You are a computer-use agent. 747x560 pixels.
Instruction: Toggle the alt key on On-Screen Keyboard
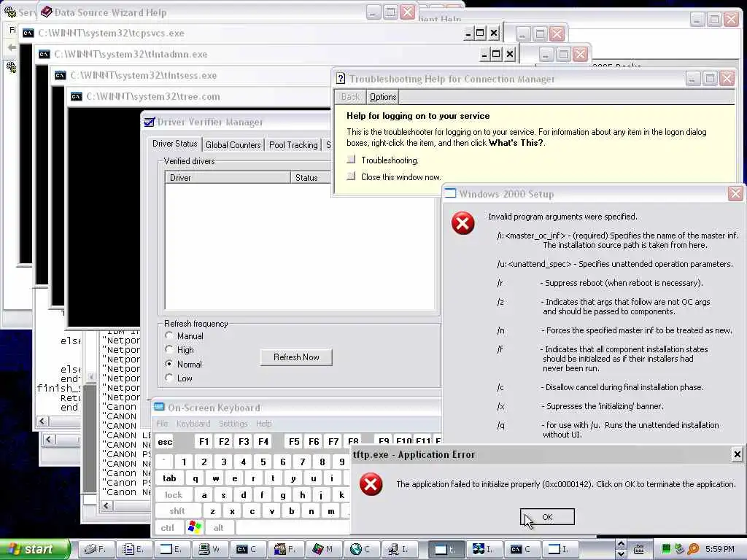tap(219, 528)
